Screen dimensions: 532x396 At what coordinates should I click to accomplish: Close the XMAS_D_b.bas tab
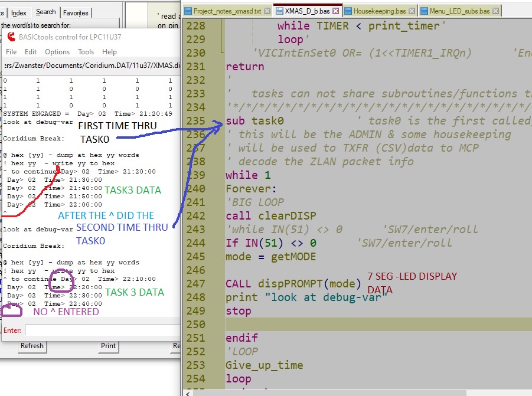(x=335, y=11)
